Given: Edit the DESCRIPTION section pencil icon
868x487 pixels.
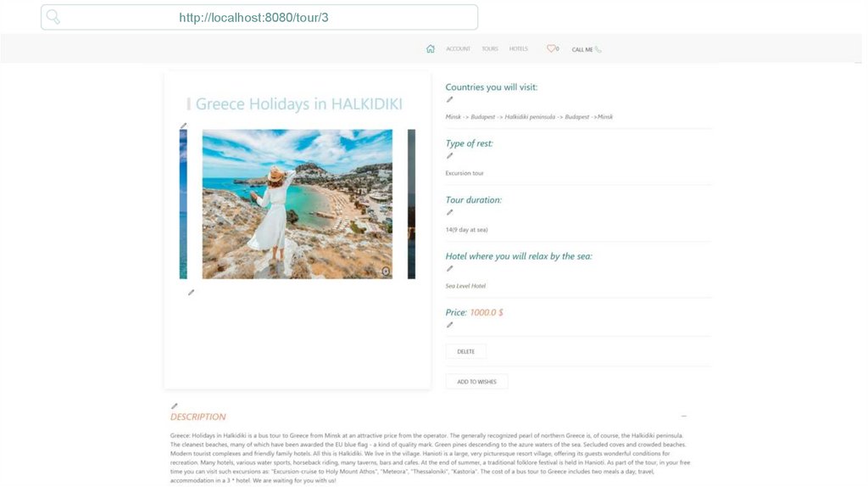Looking at the screenshot, I should 175,406.
